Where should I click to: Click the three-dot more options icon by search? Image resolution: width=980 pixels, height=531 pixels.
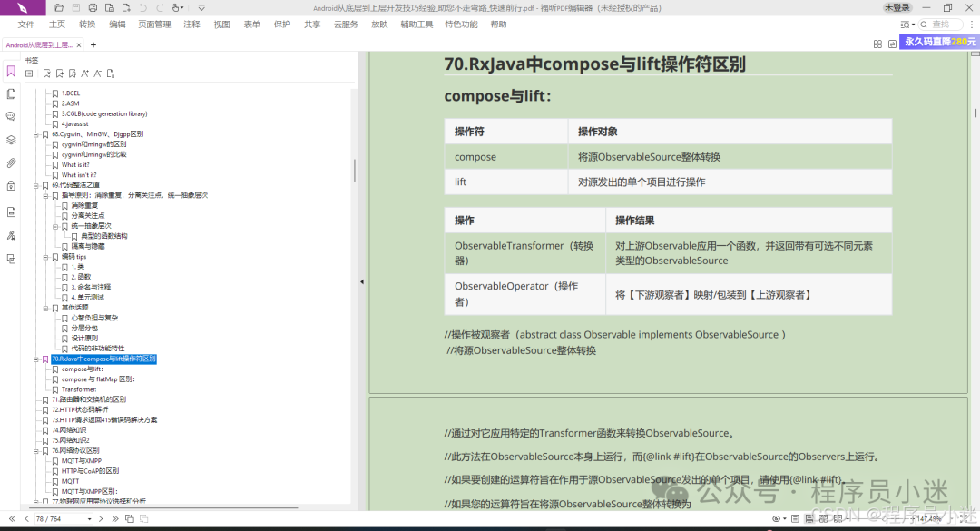[x=971, y=25]
